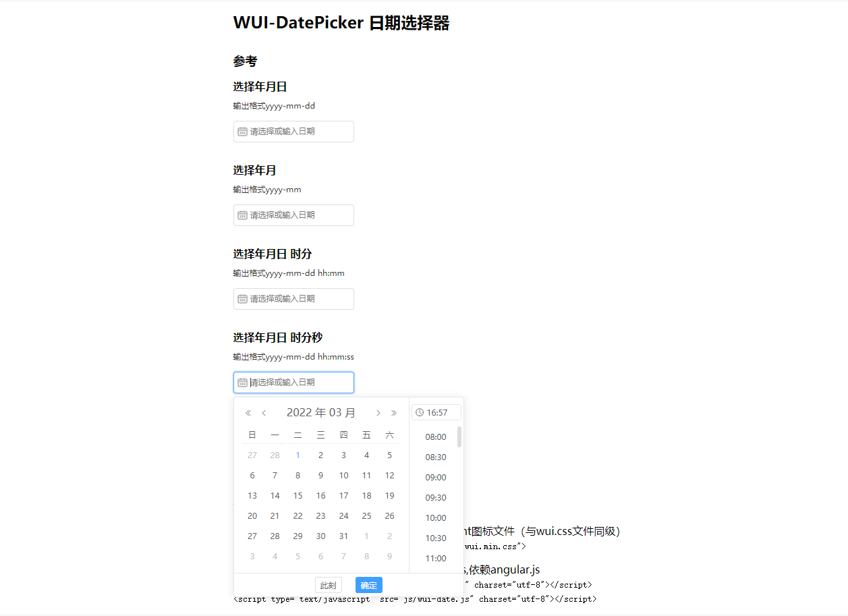Select 08:00 in the time list
The image size is (848, 616).
(x=436, y=437)
